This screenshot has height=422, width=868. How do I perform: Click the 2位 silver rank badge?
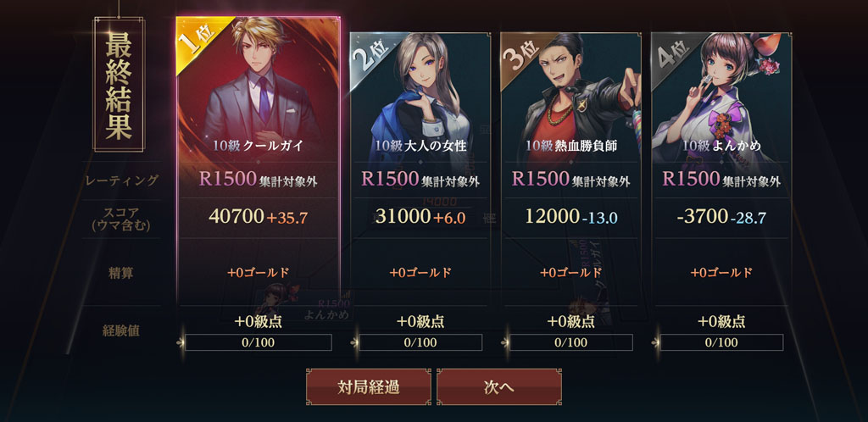368,53
